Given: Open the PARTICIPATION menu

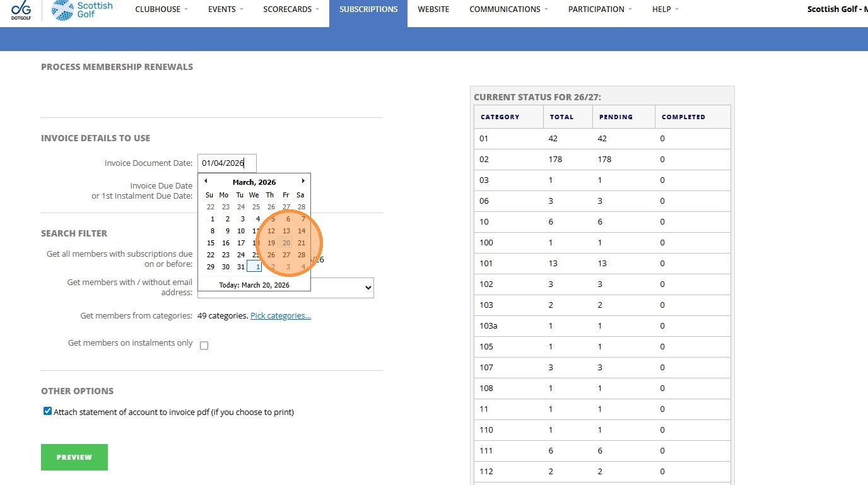Looking at the screenshot, I should point(600,9).
